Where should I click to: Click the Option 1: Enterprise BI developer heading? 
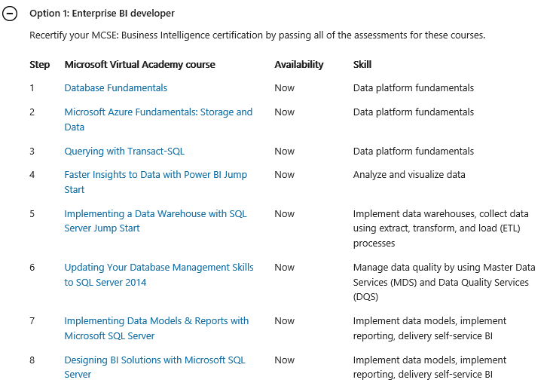pos(102,14)
